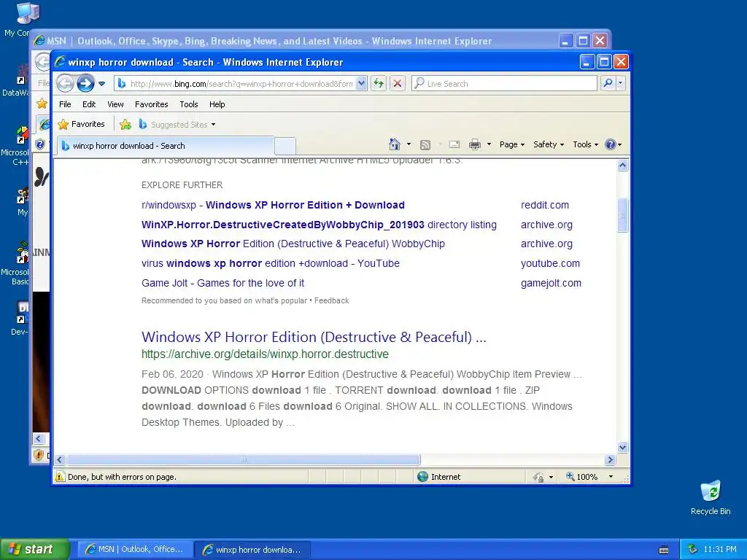The image size is (747, 560).
Task: Click the Forward navigation arrow button
Action: pyautogui.click(x=86, y=83)
